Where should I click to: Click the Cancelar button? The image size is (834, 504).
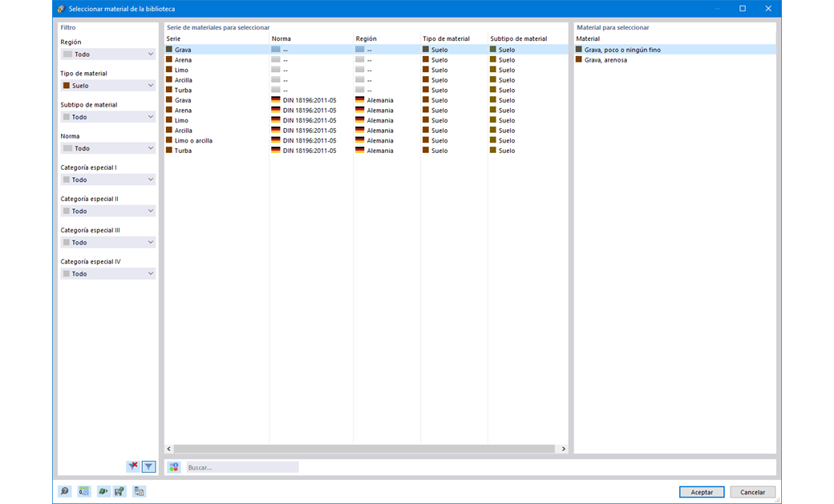click(753, 492)
